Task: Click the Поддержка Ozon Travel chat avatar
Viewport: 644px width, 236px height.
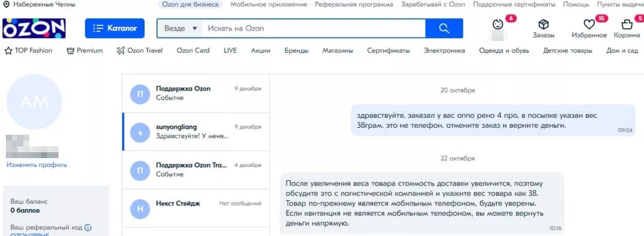Action: 140,170
